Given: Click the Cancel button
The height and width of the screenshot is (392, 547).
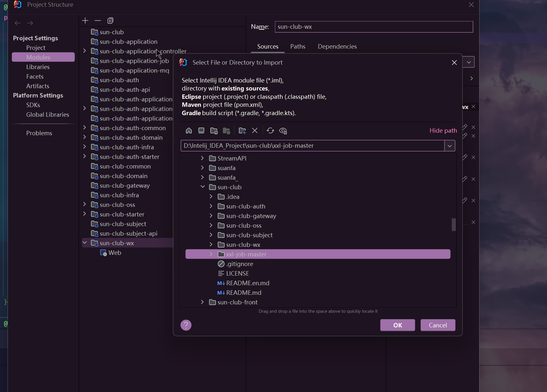Looking at the screenshot, I should pyautogui.click(x=438, y=325).
